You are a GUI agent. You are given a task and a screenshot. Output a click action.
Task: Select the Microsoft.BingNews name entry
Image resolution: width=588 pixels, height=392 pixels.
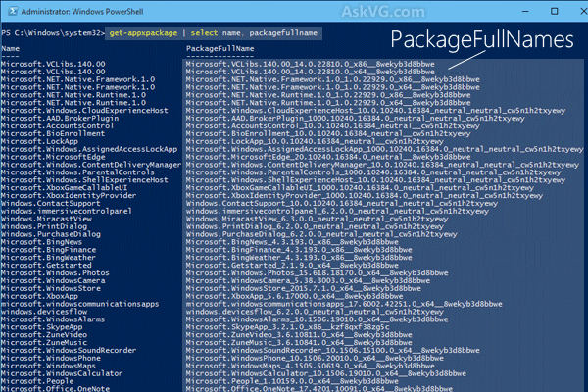tap(41, 239)
